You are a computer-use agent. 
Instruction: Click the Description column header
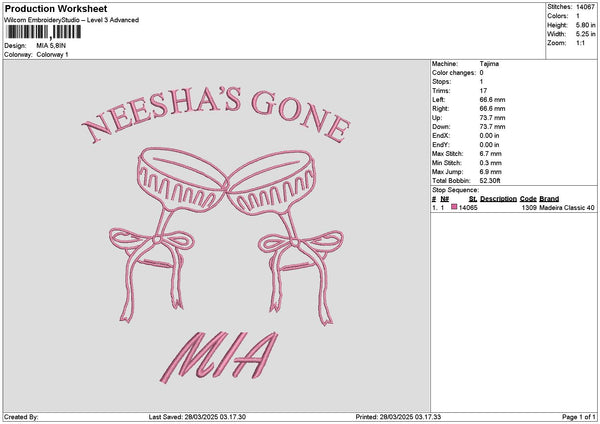(498, 199)
